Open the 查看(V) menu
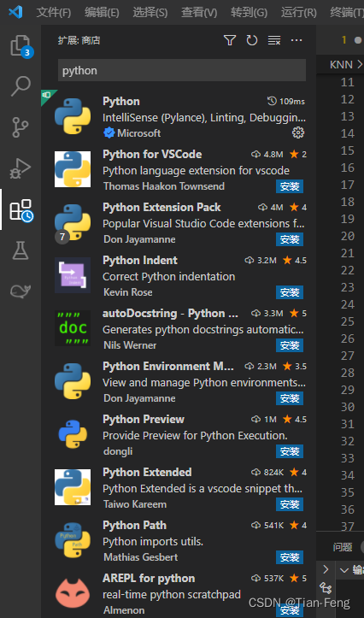The width and height of the screenshot is (364, 618). tap(199, 12)
